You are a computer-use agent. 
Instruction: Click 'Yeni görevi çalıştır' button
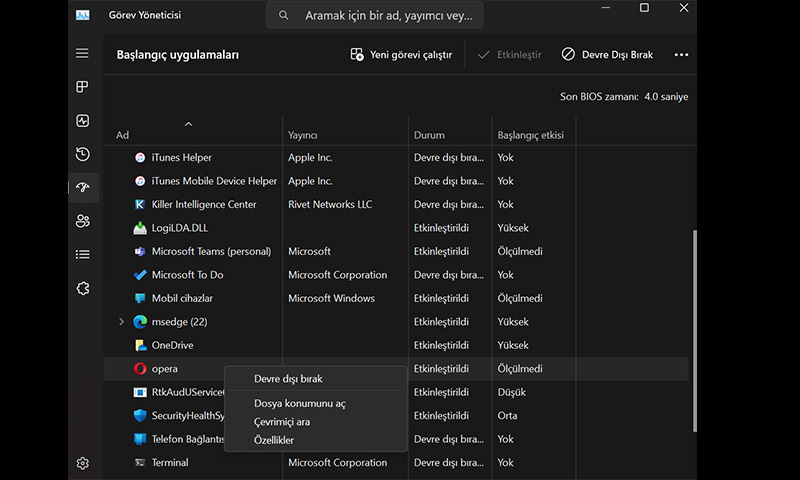401,55
